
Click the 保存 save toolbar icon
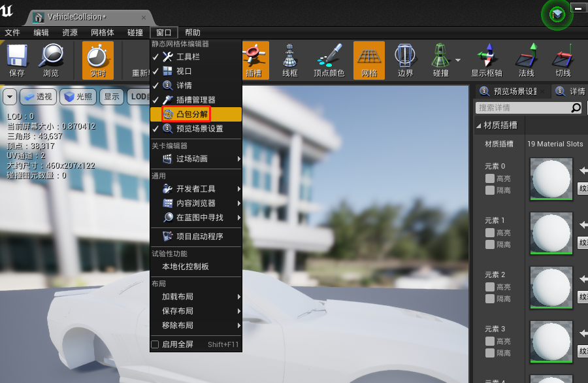(x=17, y=60)
